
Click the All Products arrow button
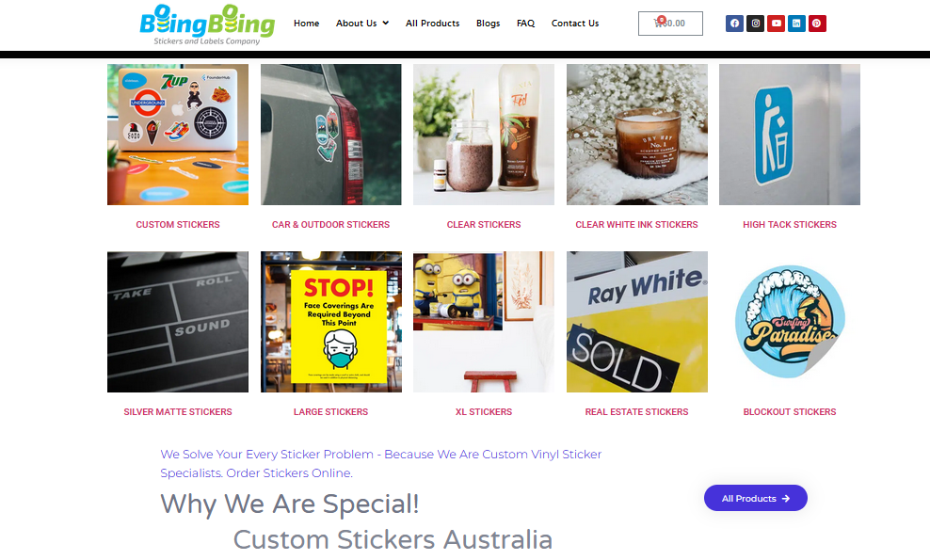click(755, 498)
